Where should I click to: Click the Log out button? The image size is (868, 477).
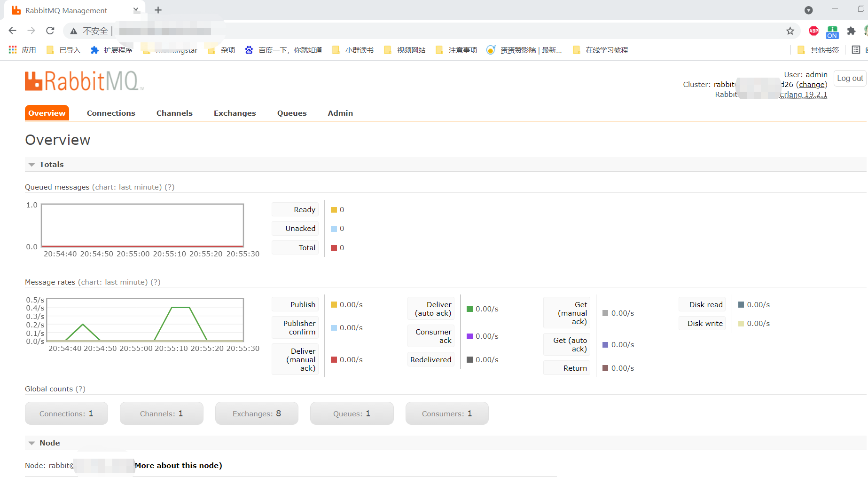850,78
